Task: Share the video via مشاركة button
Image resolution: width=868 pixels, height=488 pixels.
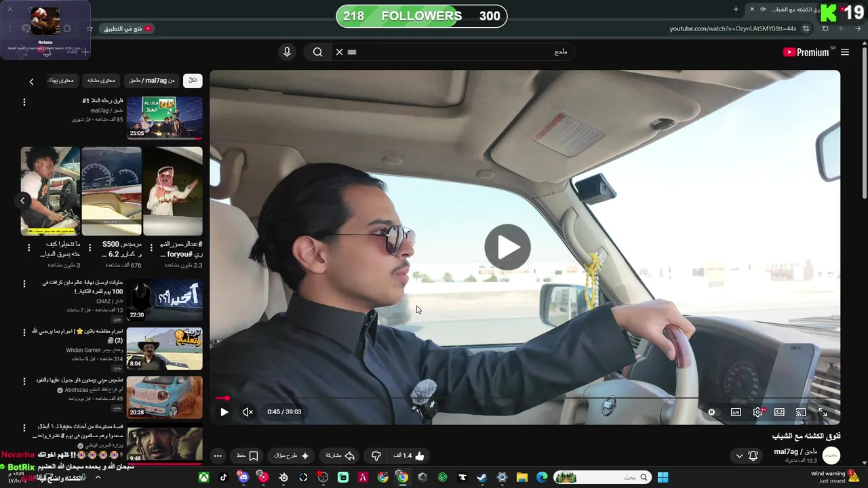Action: 340,455
